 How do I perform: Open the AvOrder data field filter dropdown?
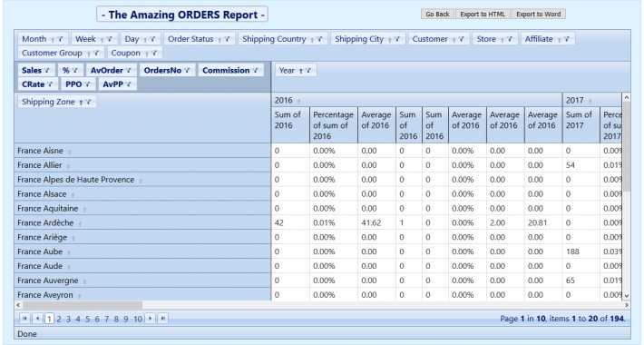point(129,71)
